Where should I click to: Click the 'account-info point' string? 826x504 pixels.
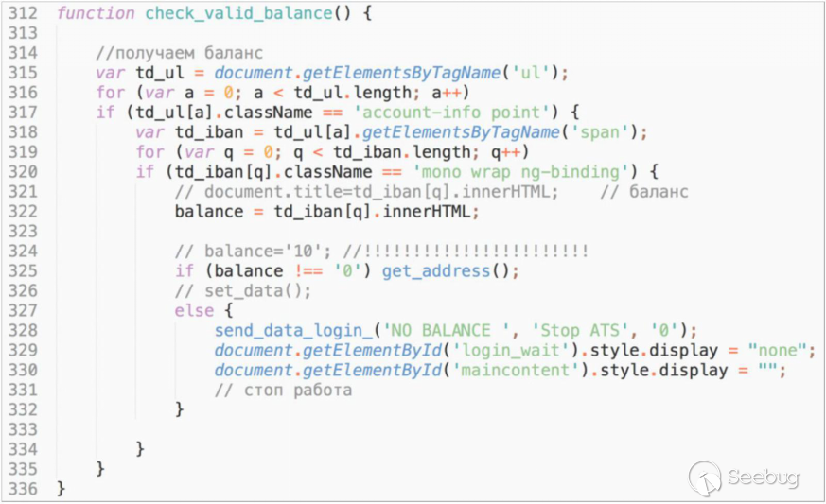tap(455, 113)
